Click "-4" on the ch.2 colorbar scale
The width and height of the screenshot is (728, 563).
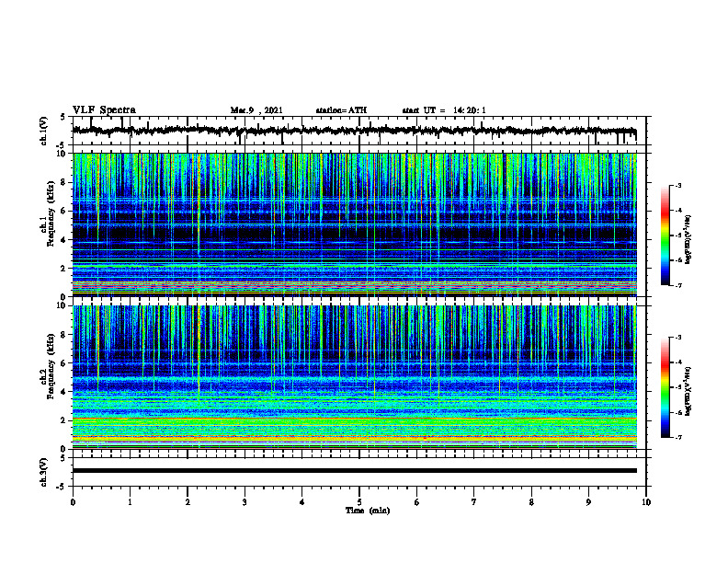678,362
